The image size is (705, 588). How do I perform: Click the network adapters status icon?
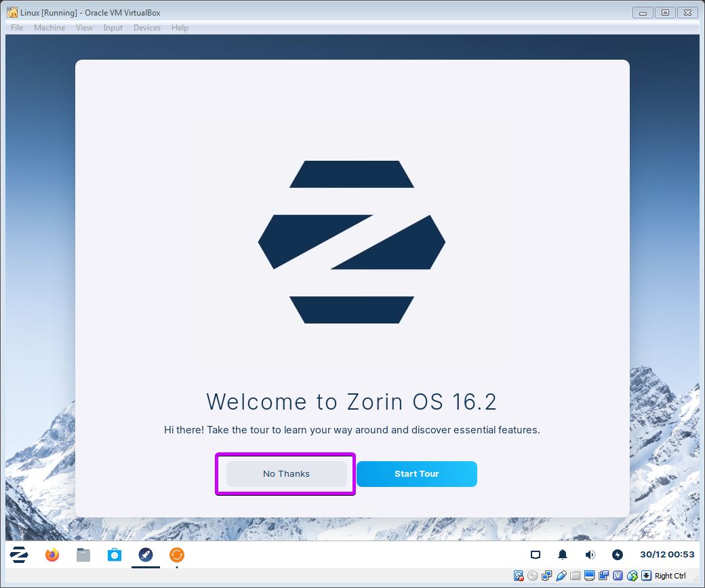click(547, 576)
